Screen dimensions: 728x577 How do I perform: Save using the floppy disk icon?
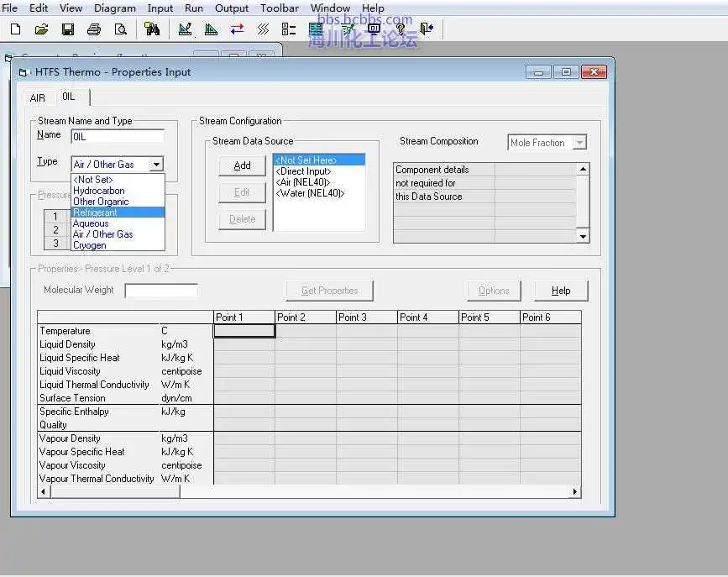coord(68,29)
